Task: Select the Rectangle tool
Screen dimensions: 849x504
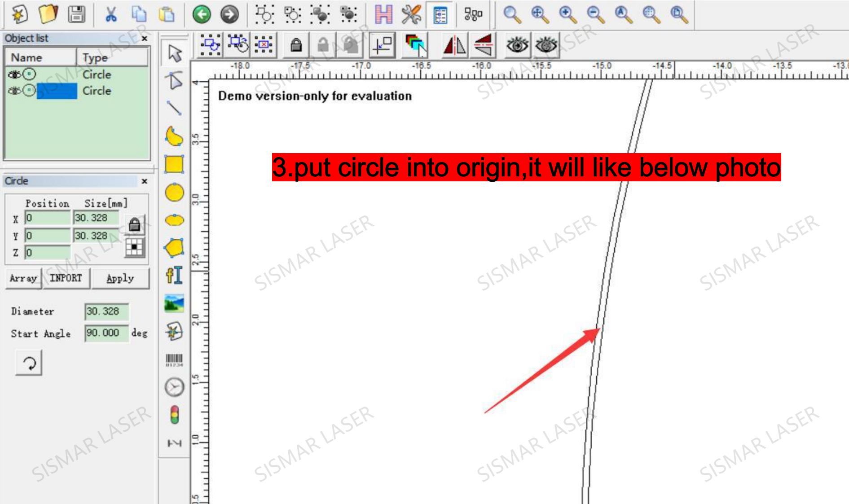Action: tap(174, 164)
